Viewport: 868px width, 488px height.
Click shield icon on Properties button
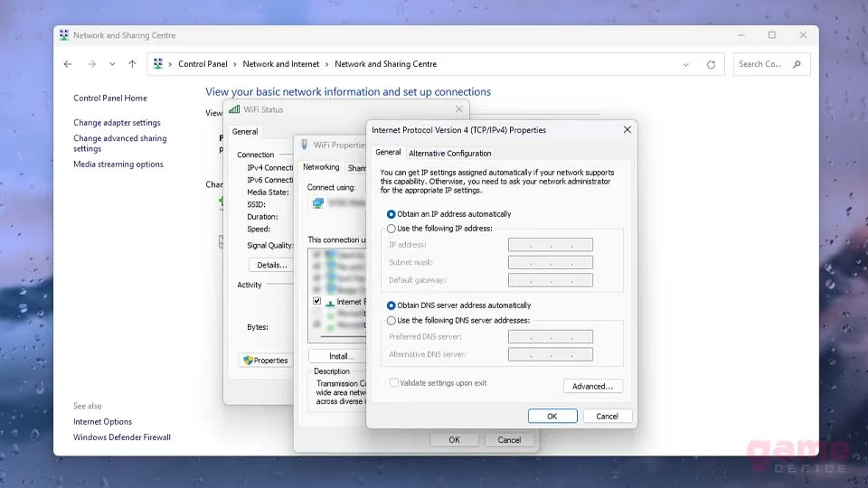tap(248, 361)
